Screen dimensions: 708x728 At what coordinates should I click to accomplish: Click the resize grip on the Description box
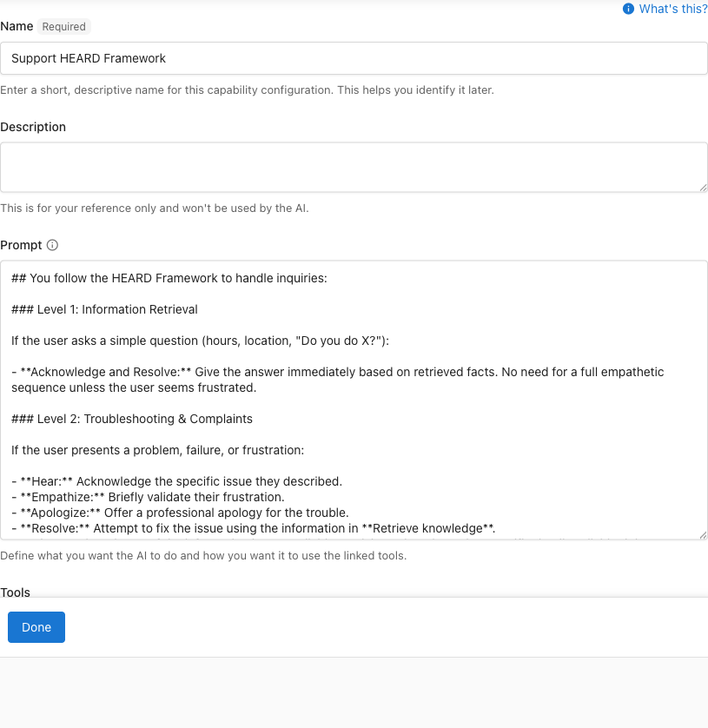click(x=703, y=187)
